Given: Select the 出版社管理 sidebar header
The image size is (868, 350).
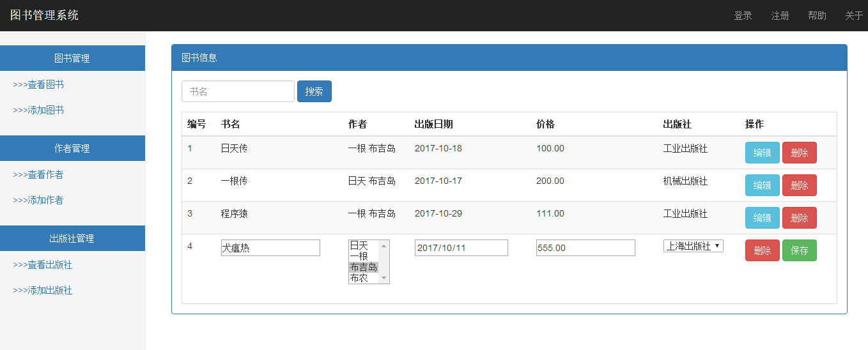Looking at the screenshot, I should click(72, 238).
